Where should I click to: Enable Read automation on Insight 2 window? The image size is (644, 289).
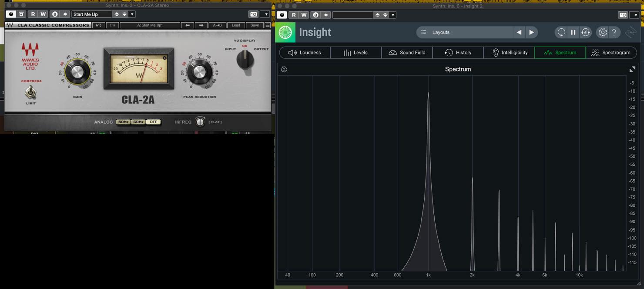coord(294,15)
